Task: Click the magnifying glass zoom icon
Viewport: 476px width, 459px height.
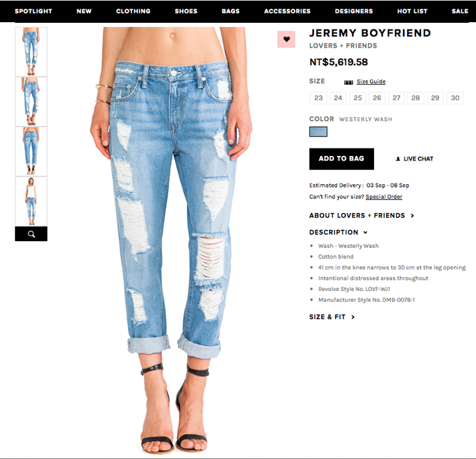Action: [x=32, y=234]
